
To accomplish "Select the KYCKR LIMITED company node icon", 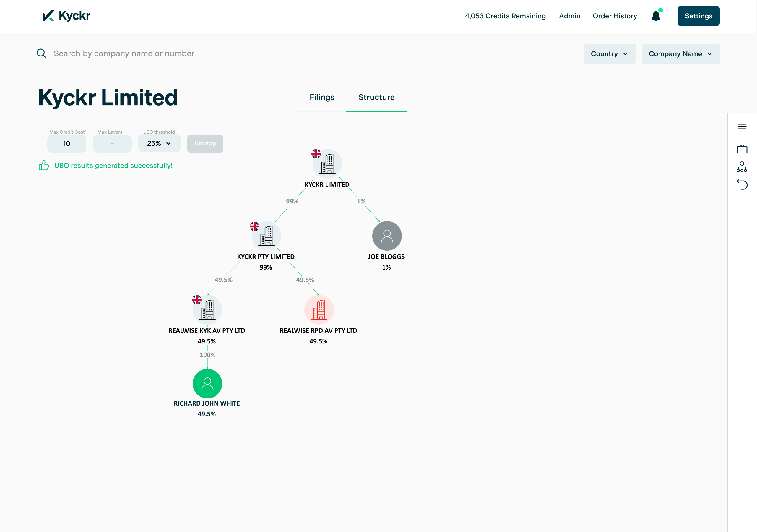I will click(x=327, y=164).
